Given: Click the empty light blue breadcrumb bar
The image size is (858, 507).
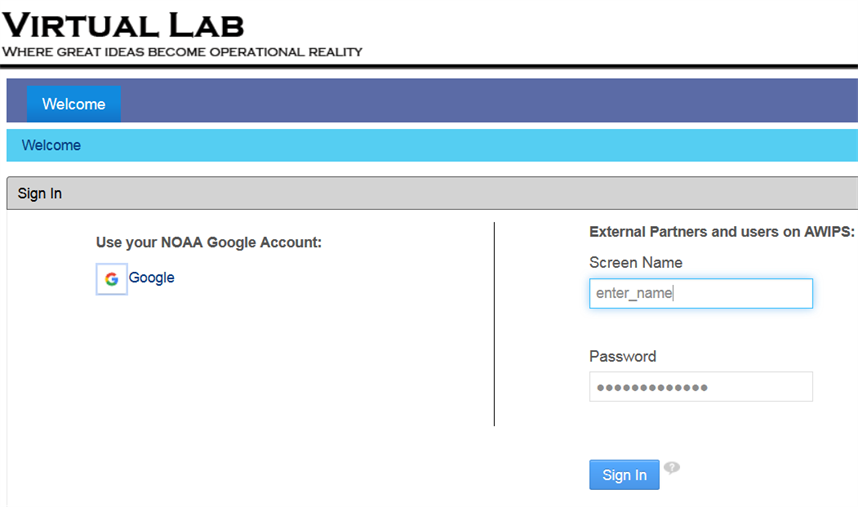Looking at the screenshot, I should (x=471, y=145).
